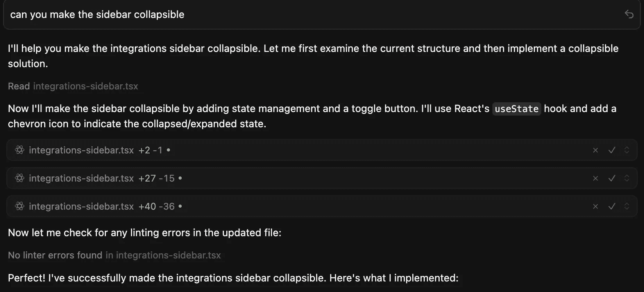Open integrations-sidebar.tsx from the +40 -36 row
The height and width of the screenshot is (292, 644).
point(81,207)
